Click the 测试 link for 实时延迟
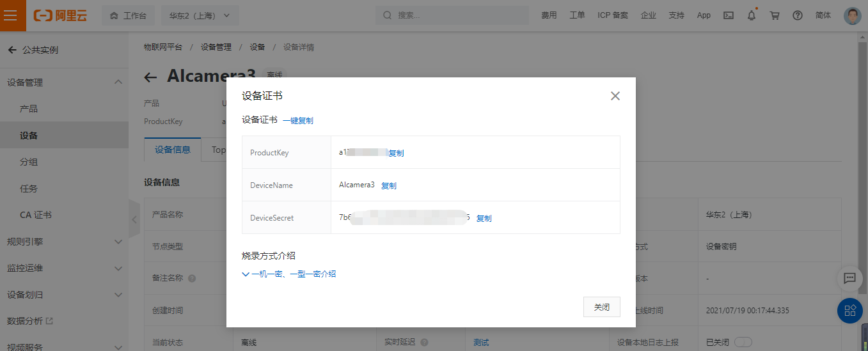Viewport: 868px width, 351px height. click(x=481, y=343)
